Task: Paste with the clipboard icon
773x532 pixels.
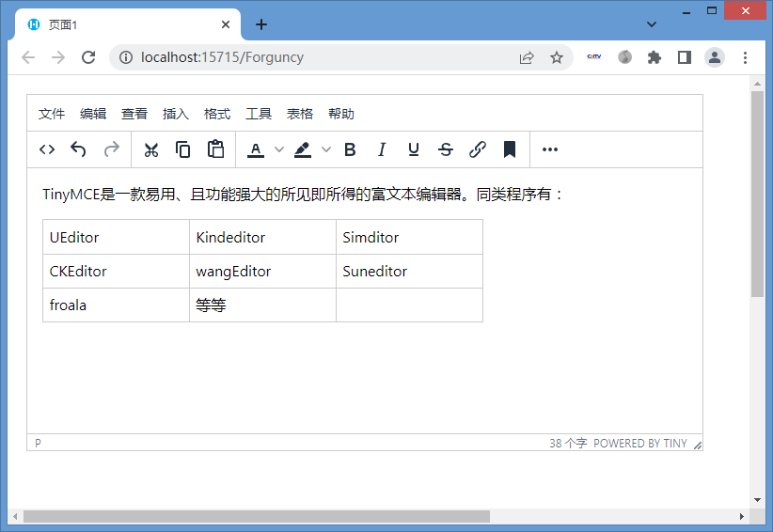Action: pyautogui.click(x=215, y=149)
